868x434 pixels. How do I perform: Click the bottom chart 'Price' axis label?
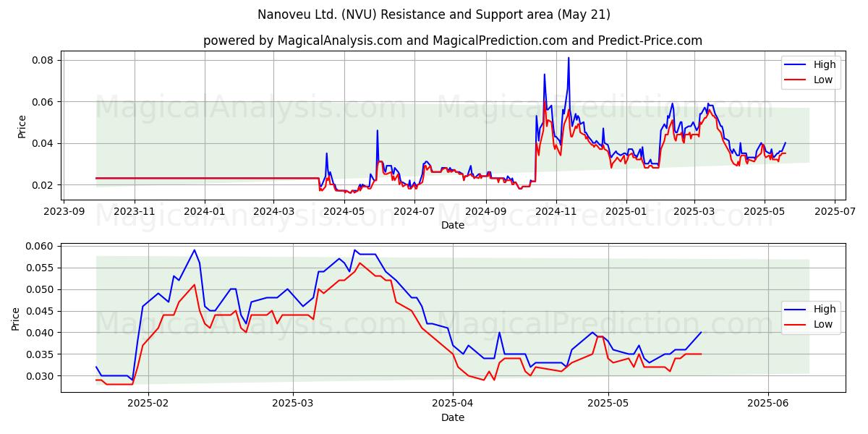[17, 318]
